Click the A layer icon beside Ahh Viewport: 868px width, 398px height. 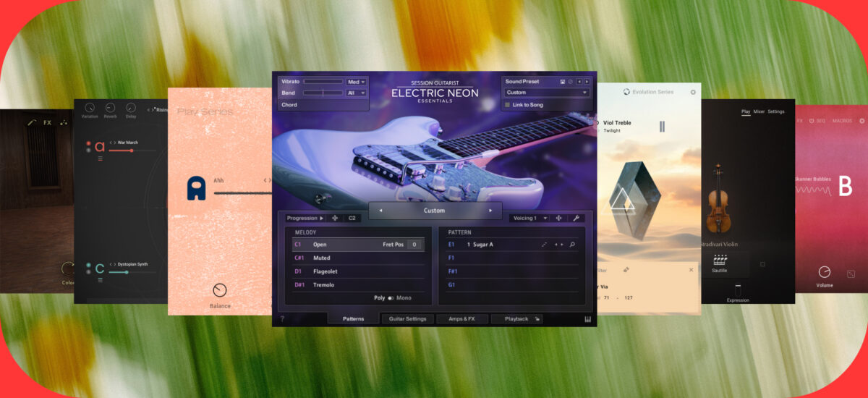click(197, 188)
